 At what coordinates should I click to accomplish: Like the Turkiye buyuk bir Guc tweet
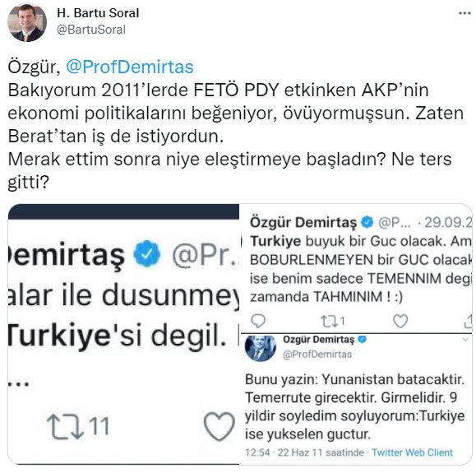(400, 321)
